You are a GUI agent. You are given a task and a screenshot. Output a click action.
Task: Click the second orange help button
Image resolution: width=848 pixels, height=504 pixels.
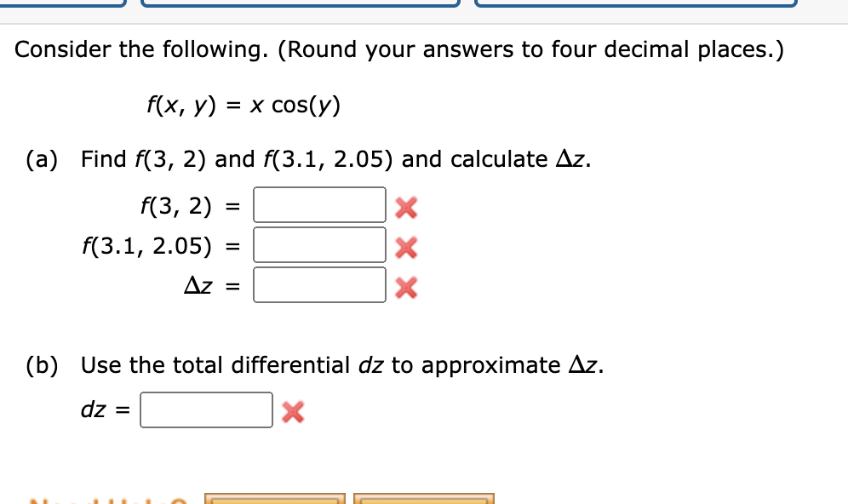click(423, 499)
